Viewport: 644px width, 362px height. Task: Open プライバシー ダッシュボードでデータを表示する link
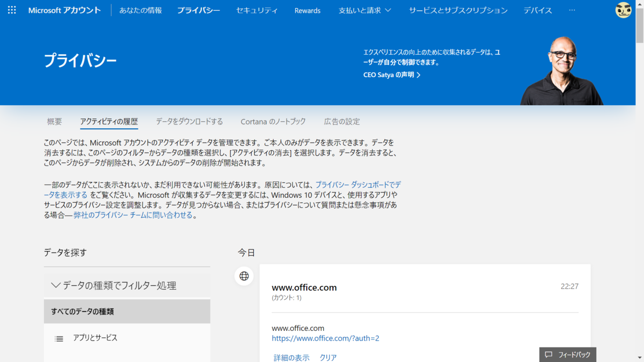[358, 184]
